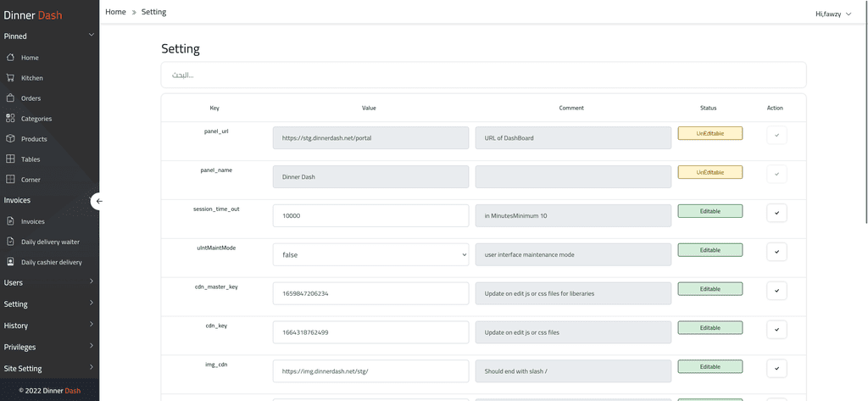Screen dimensions: 868x401
Task: Open the uIntMaintMode false dropdown
Action: pos(371,255)
